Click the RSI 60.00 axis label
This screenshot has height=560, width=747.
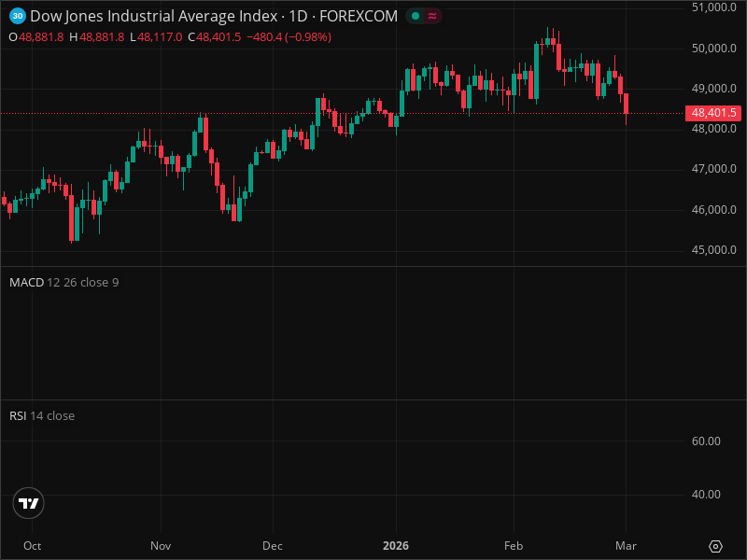[706, 441]
